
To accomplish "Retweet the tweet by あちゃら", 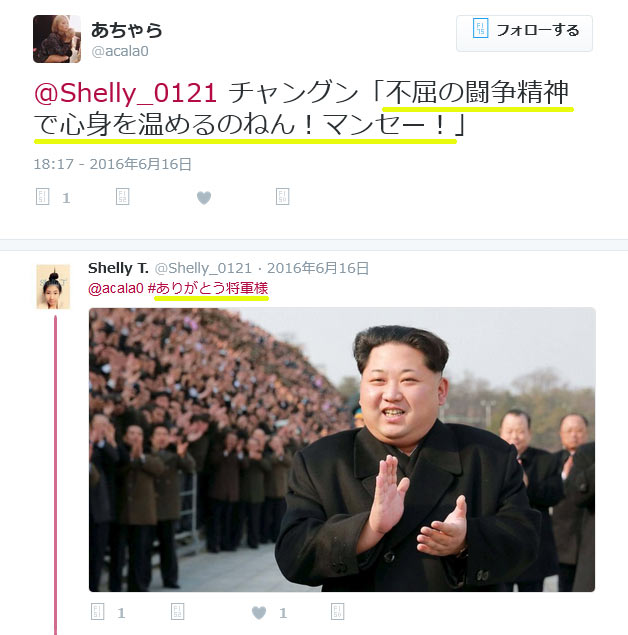I will coord(122,197).
